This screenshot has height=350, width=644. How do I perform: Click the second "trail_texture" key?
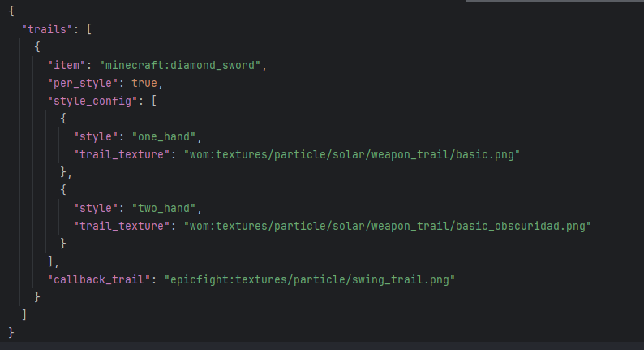pos(122,227)
